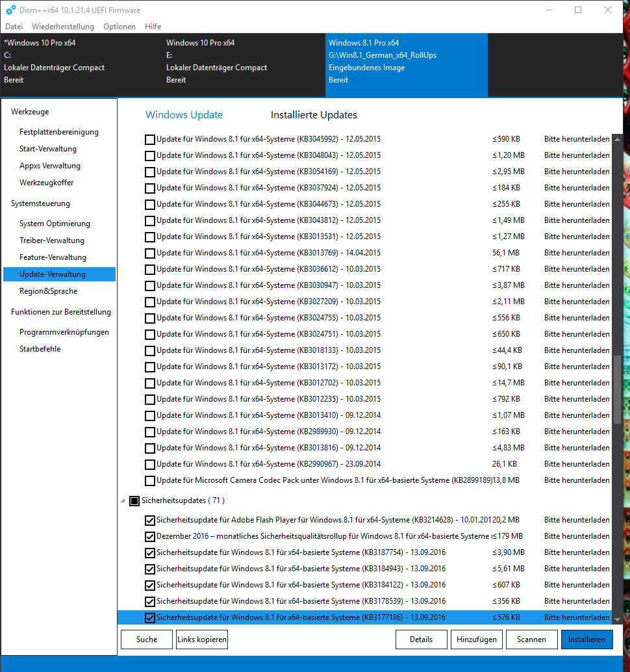Screen dimensions: 630x672
Task: Open Startbefehle in the sidebar
Action: [40, 349]
